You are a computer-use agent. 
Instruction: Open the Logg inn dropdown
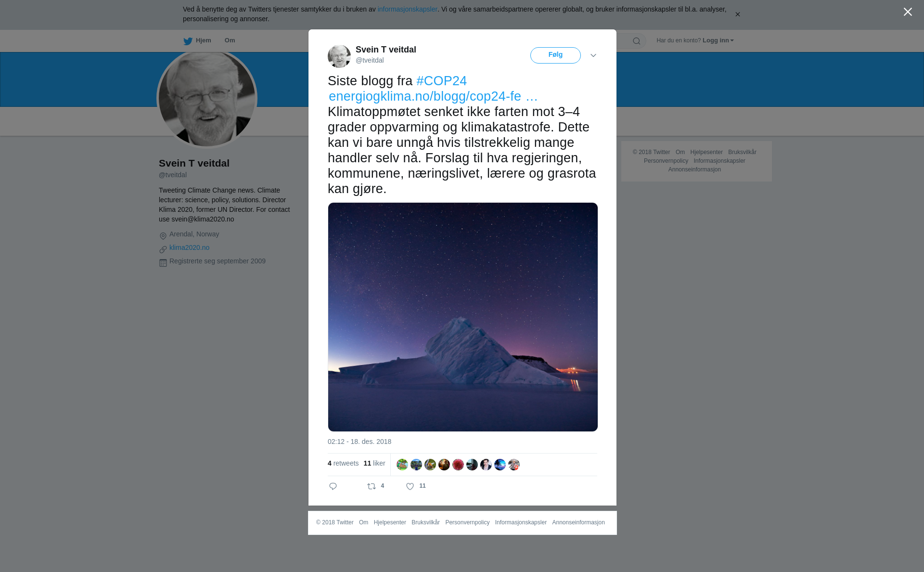(718, 40)
